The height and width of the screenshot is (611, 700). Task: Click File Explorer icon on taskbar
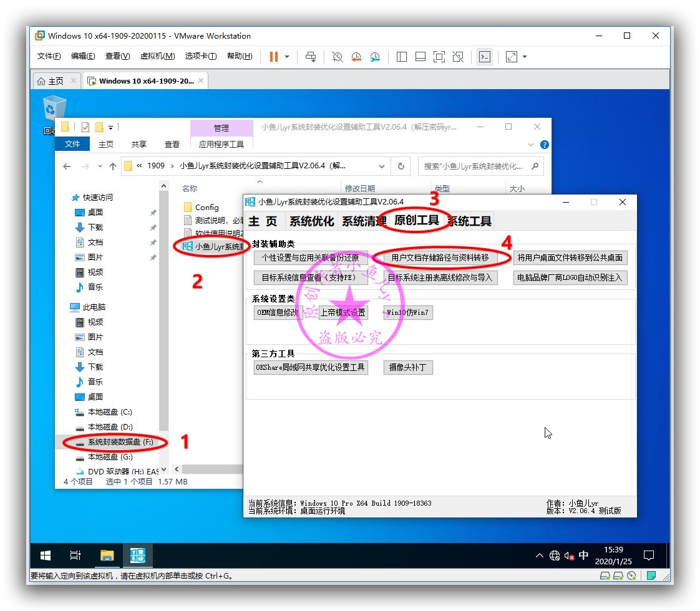coord(107,556)
